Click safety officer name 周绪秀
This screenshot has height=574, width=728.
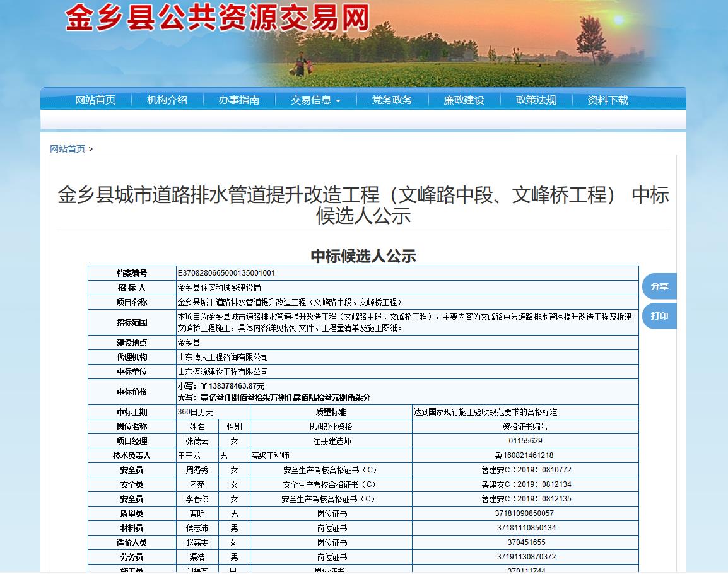(197, 470)
